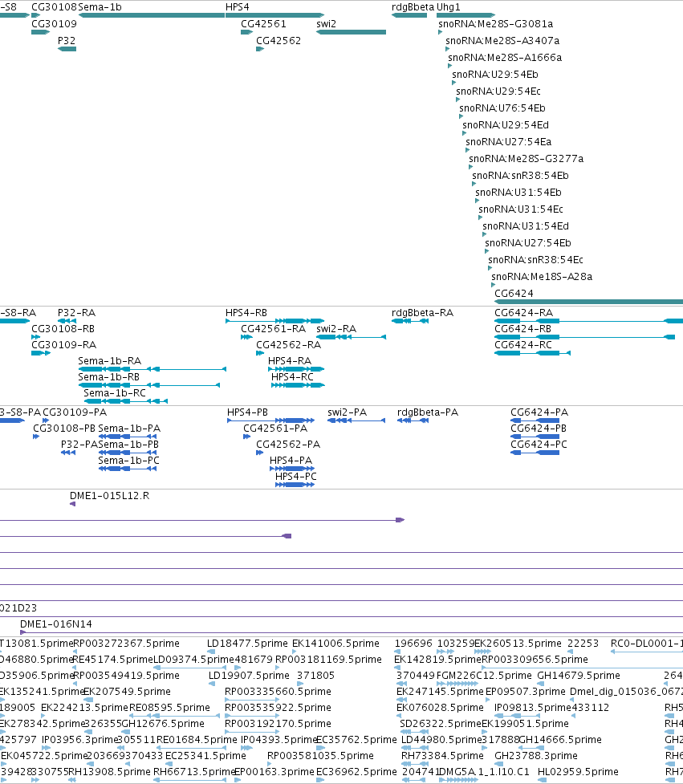Click snoRNA:U29:54Ed feature label
Screen dimensions: 683x784
coord(506,125)
